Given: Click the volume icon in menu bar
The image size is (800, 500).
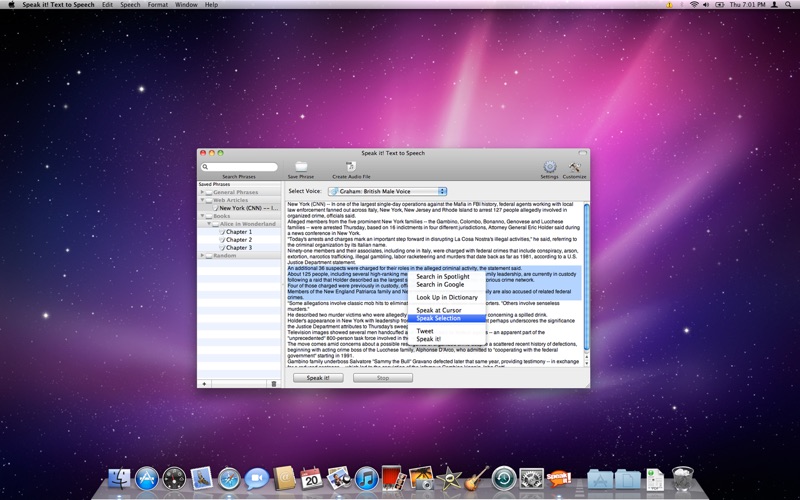Looking at the screenshot, I should (x=706, y=5).
